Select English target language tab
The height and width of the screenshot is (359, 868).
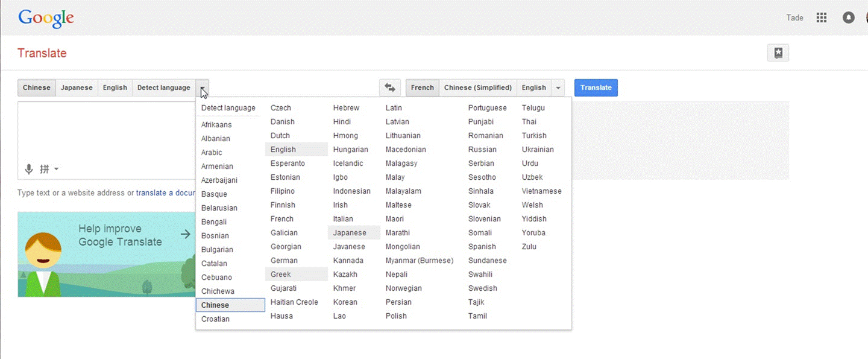pos(533,87)
